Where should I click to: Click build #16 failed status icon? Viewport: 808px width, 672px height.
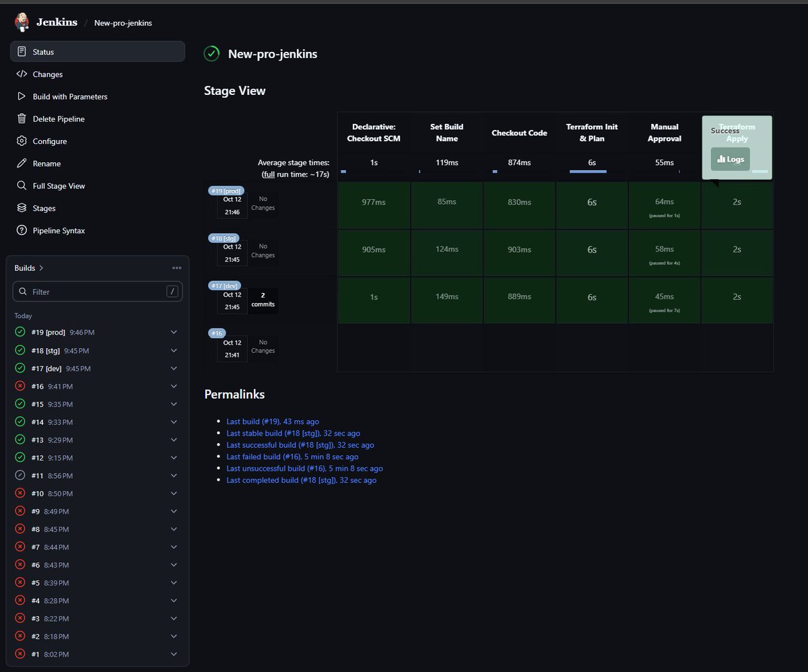[x=20, y=386]
